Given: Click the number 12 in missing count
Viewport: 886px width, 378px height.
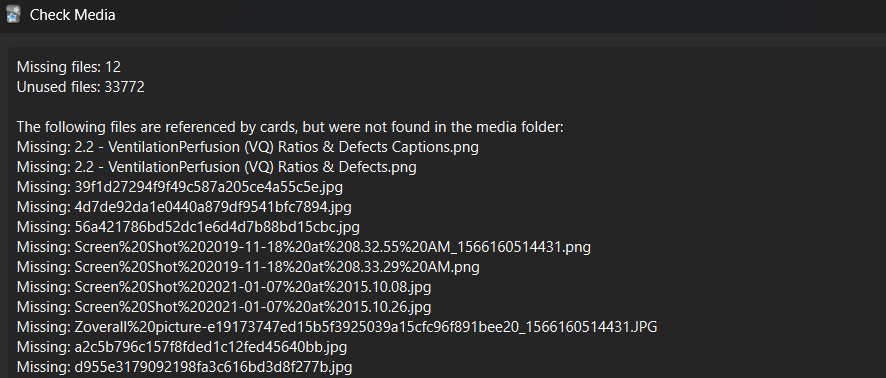Looking at the screenshot, I should click(x=113, y=67).
